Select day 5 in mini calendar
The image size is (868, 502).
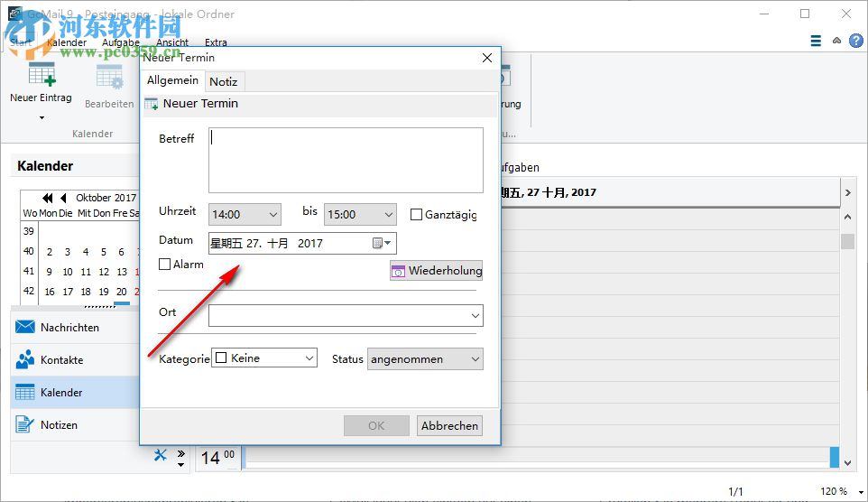pos(104,252)
